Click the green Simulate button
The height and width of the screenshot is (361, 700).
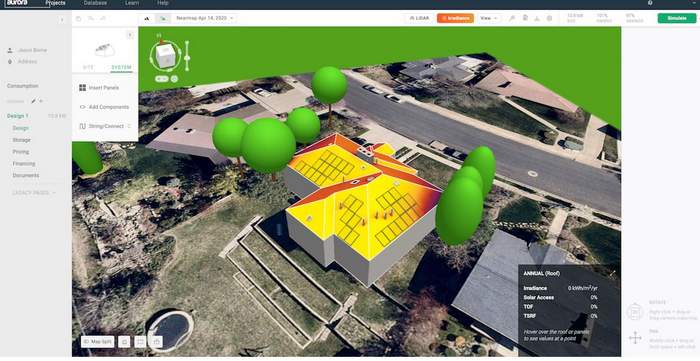(677, 18)
